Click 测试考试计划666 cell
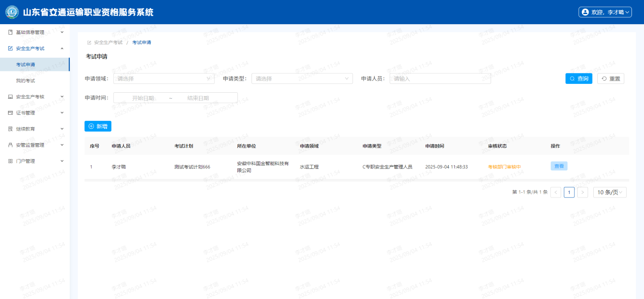 pos(192,167)
